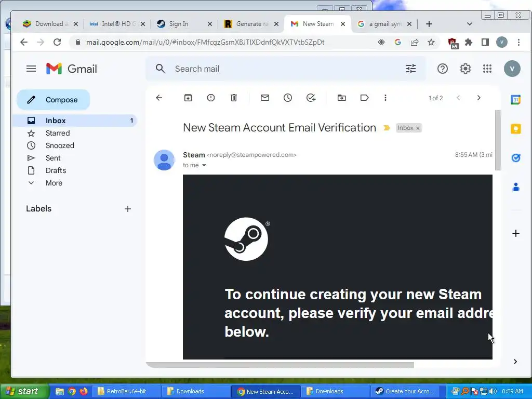Open the Labels tag icon
532x399 pixels.
tap(364, 98)
